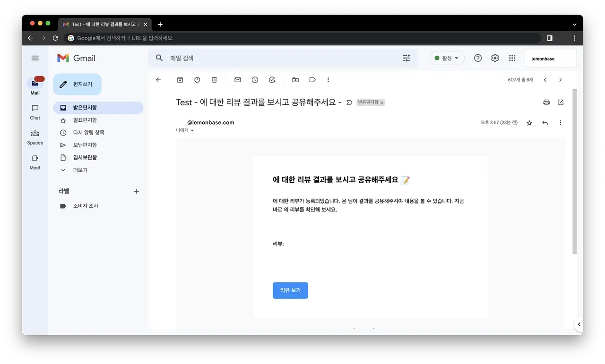605x364 pixels.
Task: Reply to this message
Action: 545,123
